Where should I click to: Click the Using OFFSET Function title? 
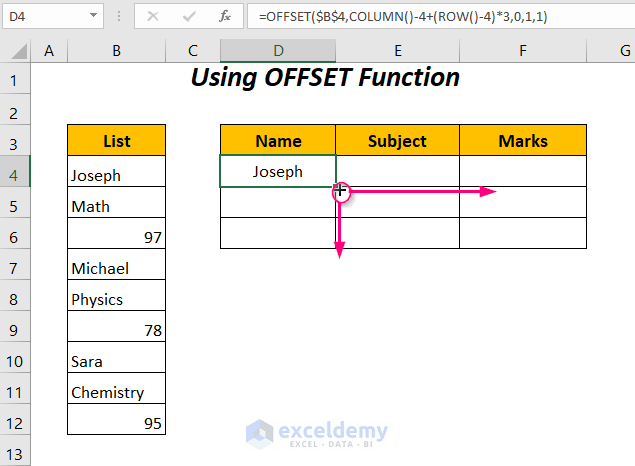tap(325, 78)
